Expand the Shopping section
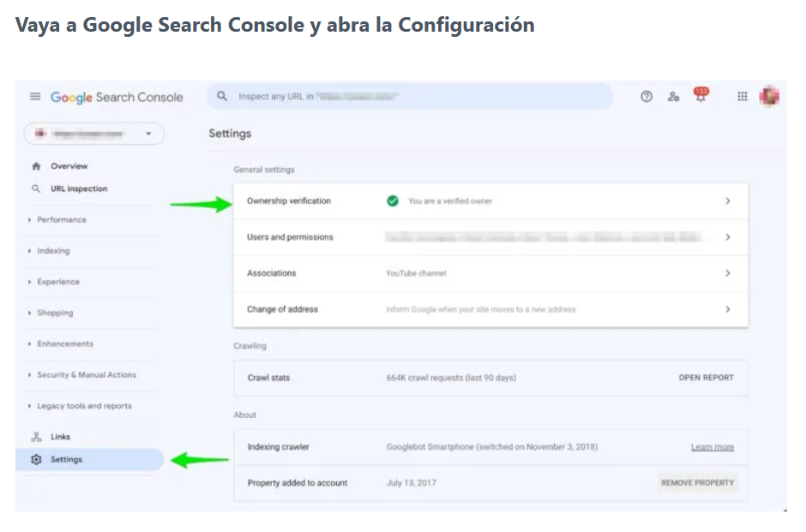This screenshot has height=532, width=806. [x=55, y=313]
